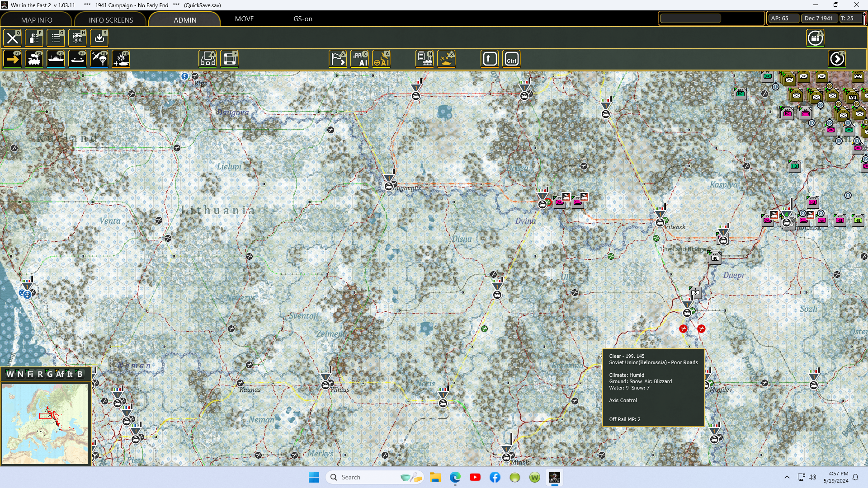This screenshot has width=868, height=488.
Task: Open the MAP INFO tab
Action: tap(37, 20)
